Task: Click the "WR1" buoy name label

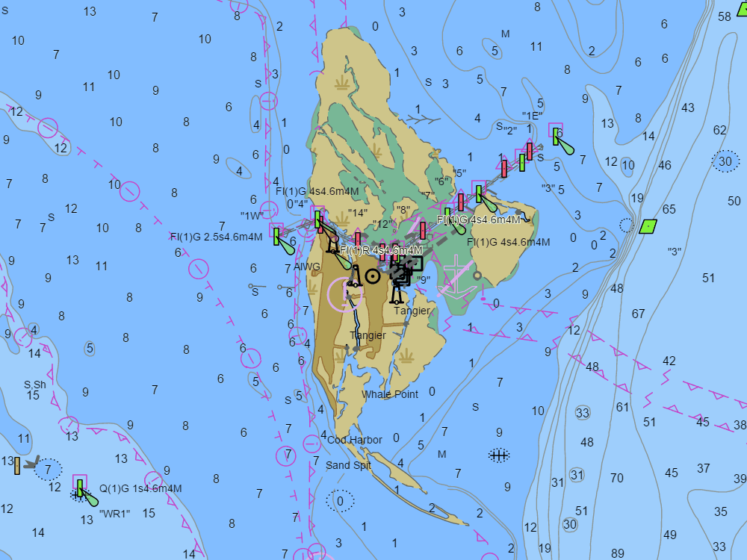Action: pyautogui.click(x=114, y=514)
